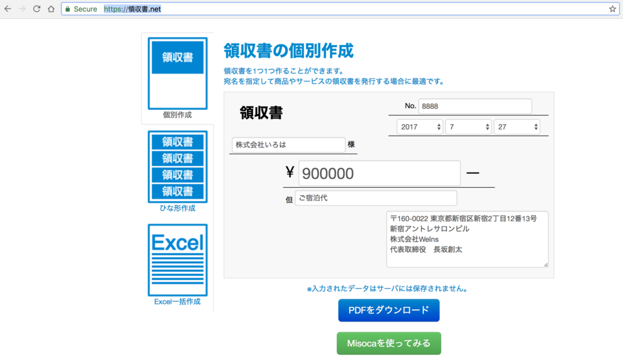The height and width of the screenshot is (364, 623).
Task: Click the issuer address text area
Action: pyautogui.click(x=467, y=239)
